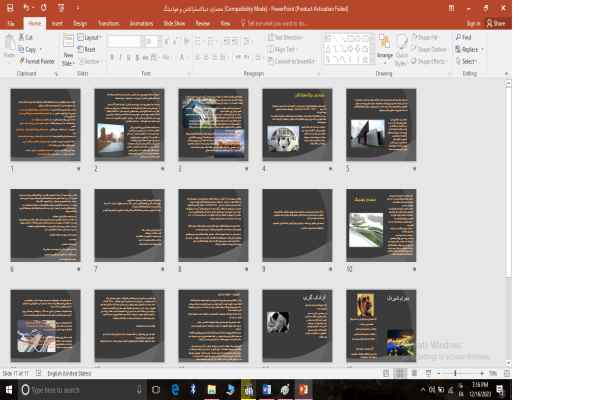Open the Task View taskbar icon
Screen dimensions: 600x400
(x=153, y=389)
